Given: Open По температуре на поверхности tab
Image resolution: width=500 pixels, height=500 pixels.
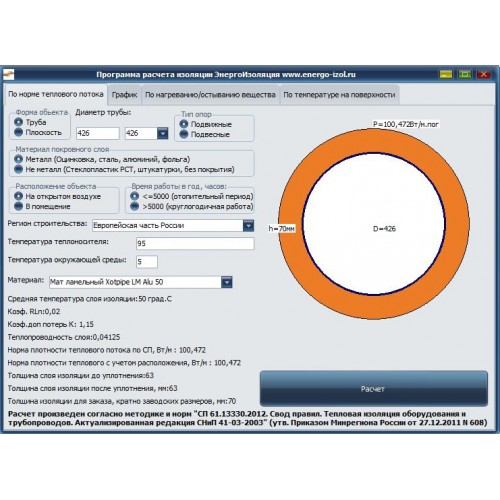Looking at the screenshot, I should pyautogui.click(x=339, y=95).
